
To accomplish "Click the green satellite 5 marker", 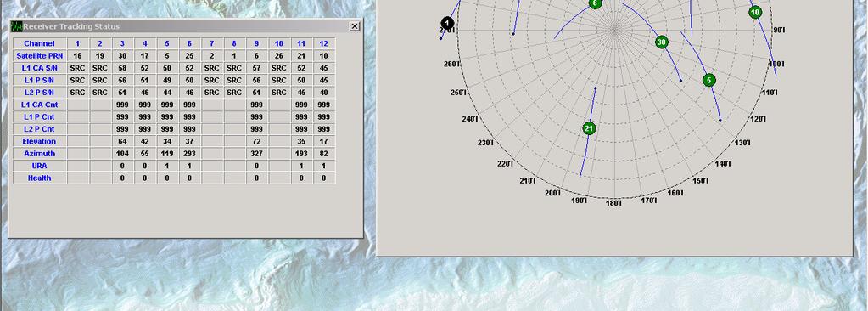I will tap(709, 81).
